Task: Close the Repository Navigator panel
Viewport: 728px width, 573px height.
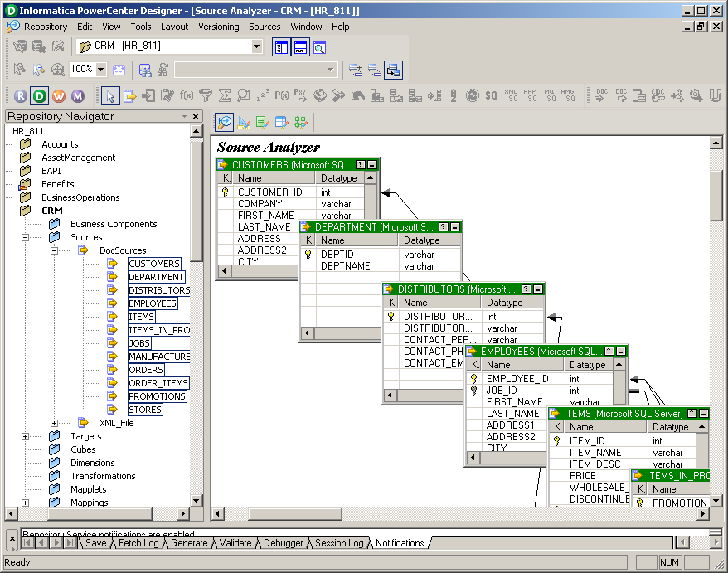Action: (196, 117)
